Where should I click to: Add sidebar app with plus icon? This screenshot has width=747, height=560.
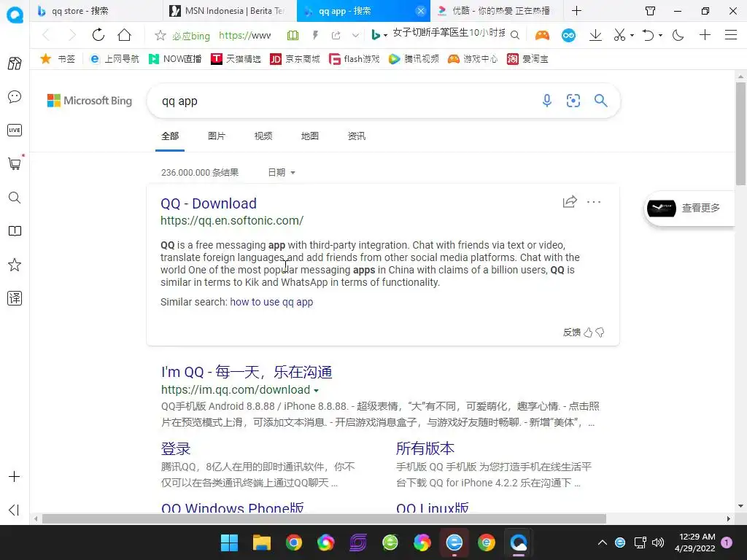coord(15,477)
